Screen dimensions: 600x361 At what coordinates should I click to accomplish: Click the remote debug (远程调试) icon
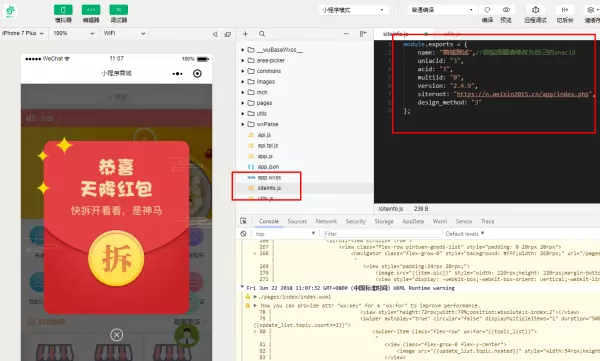pos(535,10)
